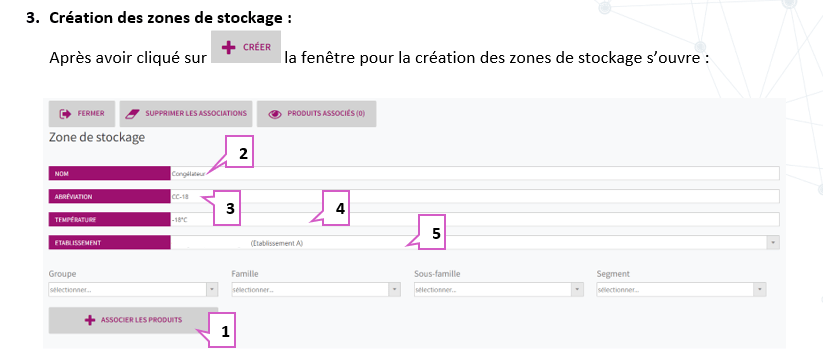Open the Segment dropdown list
Viewport: 823px width, 360px height.
pyautogui.click(x=760, y=290)
